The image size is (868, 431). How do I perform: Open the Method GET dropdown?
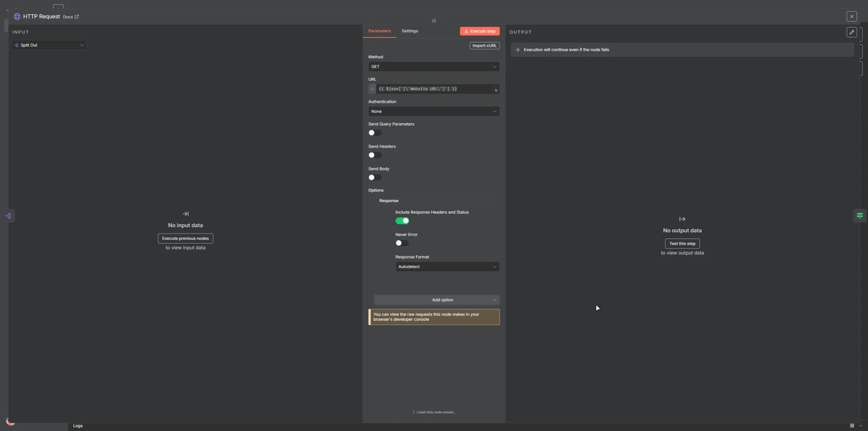tap(434, 67)
